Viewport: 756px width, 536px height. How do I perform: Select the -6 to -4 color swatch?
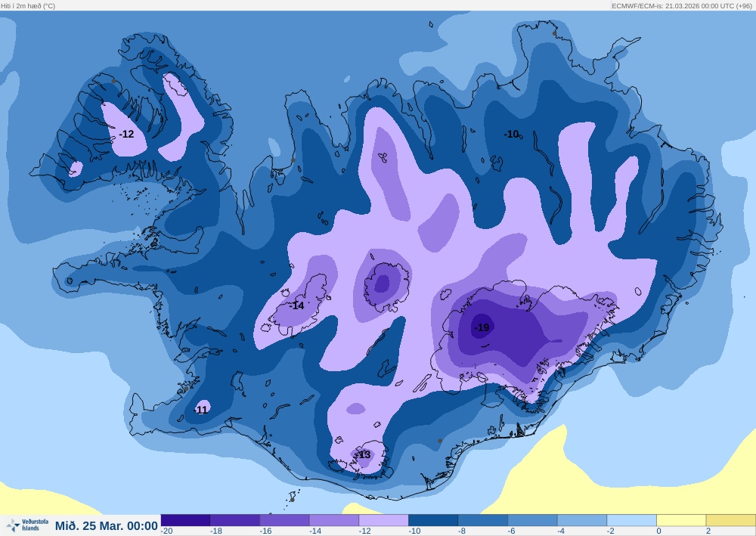[x=532, y=520]
